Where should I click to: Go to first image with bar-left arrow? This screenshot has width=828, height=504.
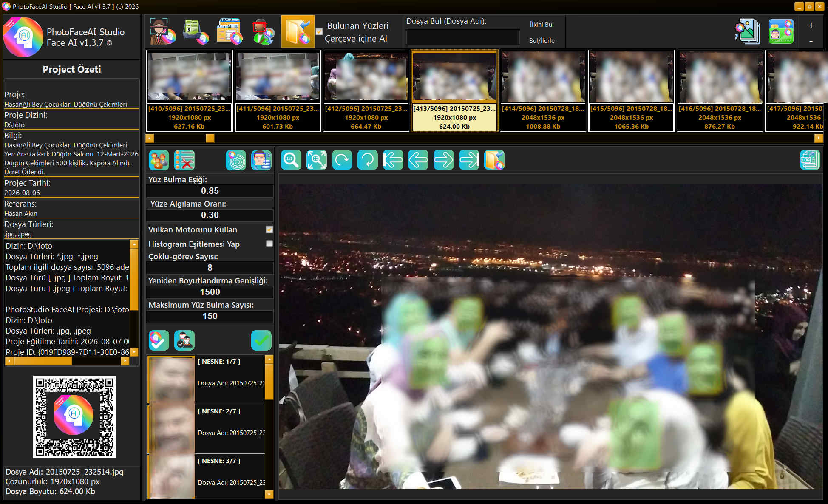coord(393,160)
